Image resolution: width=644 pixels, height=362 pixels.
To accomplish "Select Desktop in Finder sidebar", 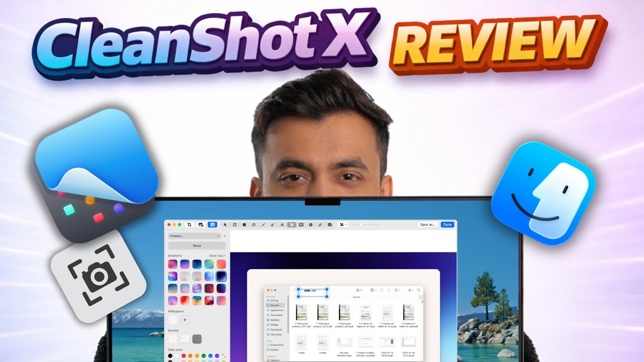I will [x=273, y=320].
